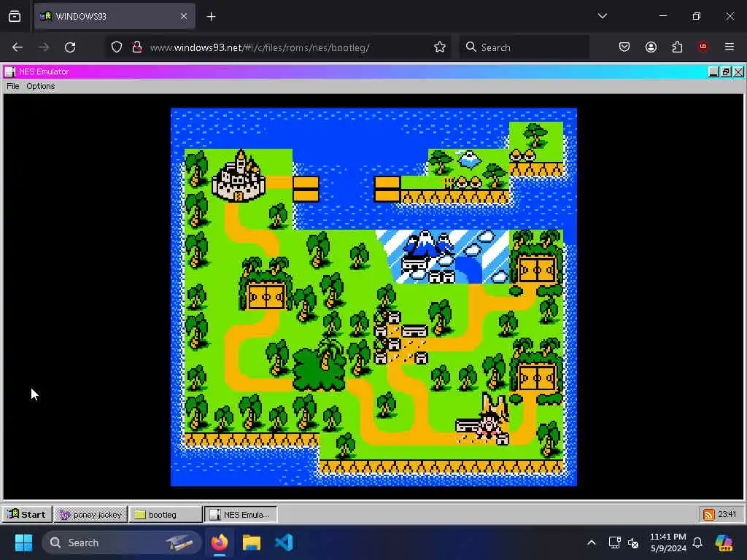Expand the list all tabs dropdown

[x=602, y=16]
